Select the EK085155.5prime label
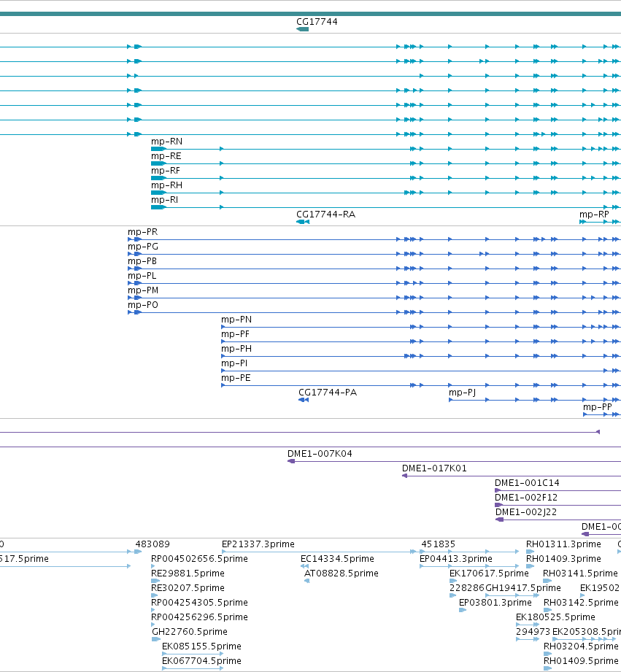Viewport: 621px width, 672px height. (x=201, y=646)
